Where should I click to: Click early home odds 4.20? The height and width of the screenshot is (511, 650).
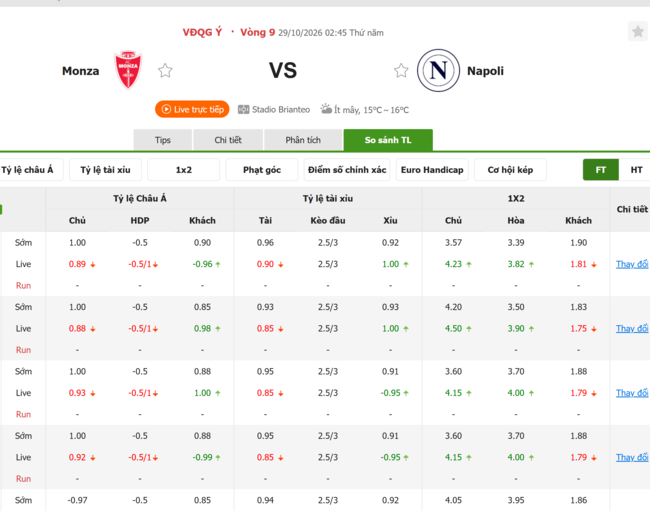(453, 307)
